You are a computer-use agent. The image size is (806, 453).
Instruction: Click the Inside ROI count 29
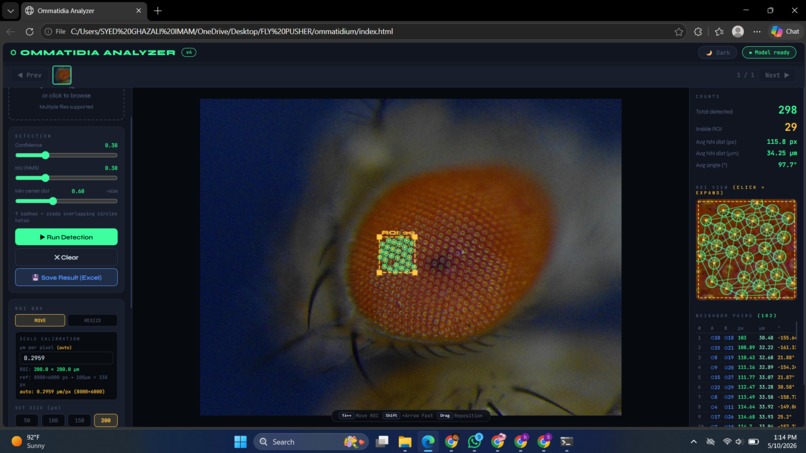tap(791, 127)
